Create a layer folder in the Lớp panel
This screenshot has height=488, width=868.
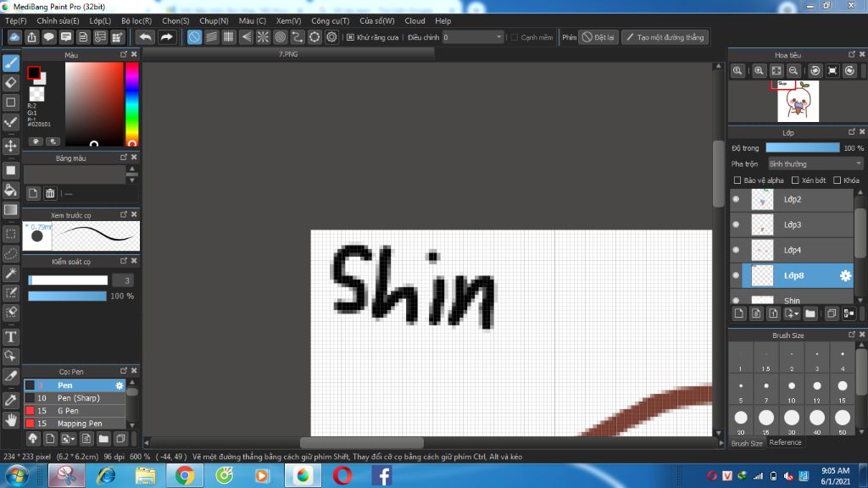(x=810, y=313)
